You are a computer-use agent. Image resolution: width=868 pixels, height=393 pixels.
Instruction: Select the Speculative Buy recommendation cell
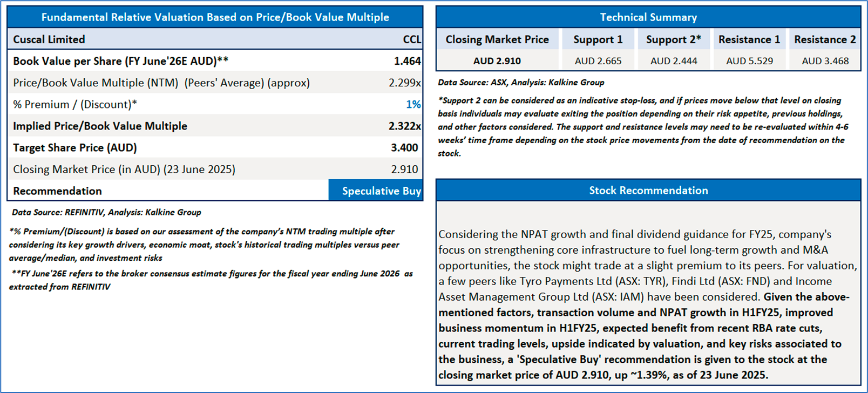(381, 191)
